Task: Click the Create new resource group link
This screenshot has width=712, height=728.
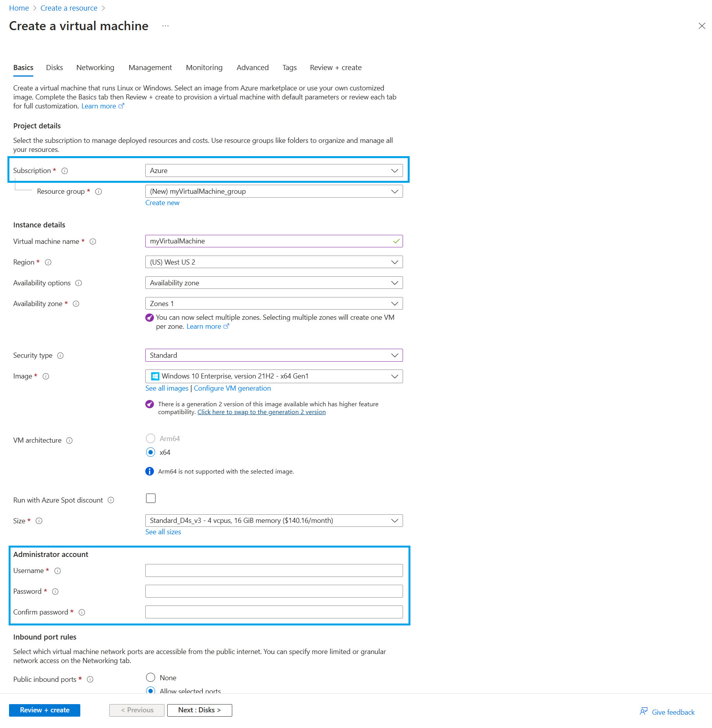Action: (162, 203)
